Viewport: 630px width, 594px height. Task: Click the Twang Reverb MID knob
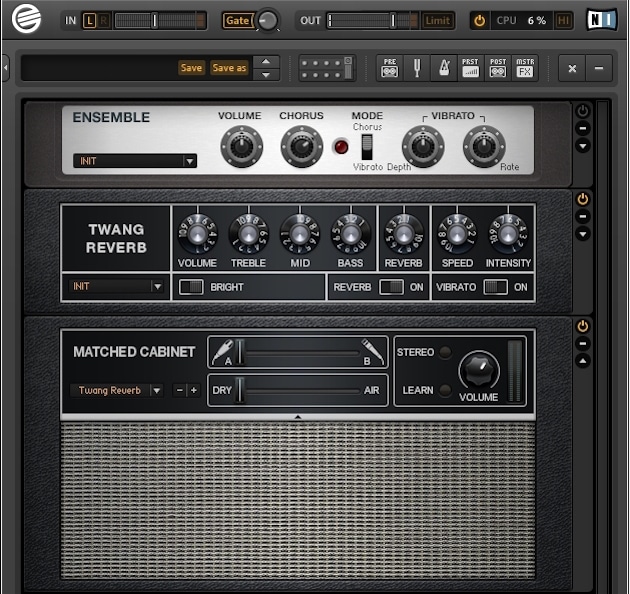(x=300, y=234)
